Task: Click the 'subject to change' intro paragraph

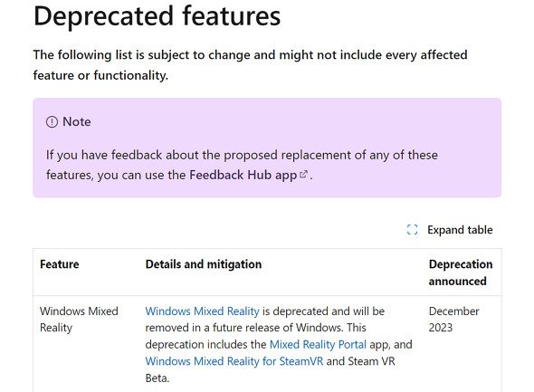Action: tap(251, 65)
